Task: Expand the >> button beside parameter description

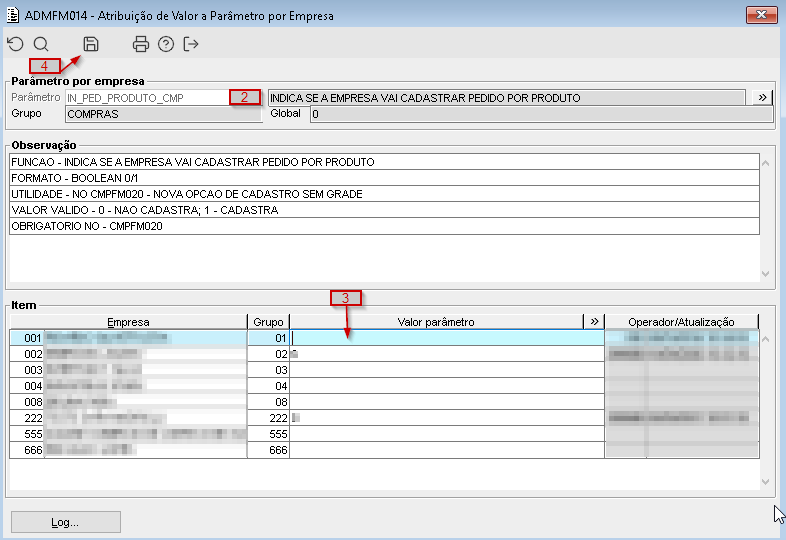Action: click(x=762, y=97)
